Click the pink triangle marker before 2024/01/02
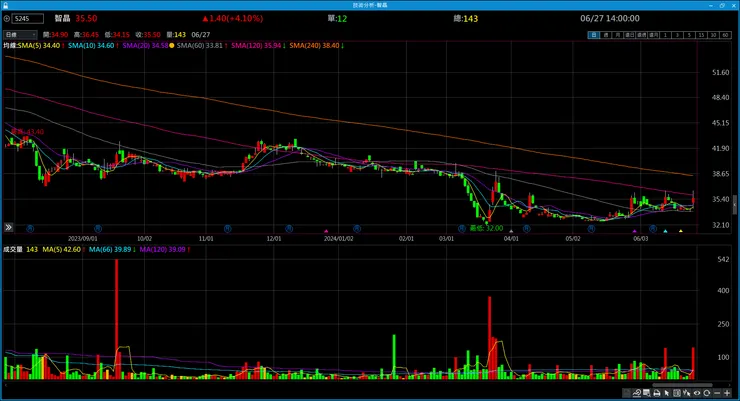 pos(326,231)
